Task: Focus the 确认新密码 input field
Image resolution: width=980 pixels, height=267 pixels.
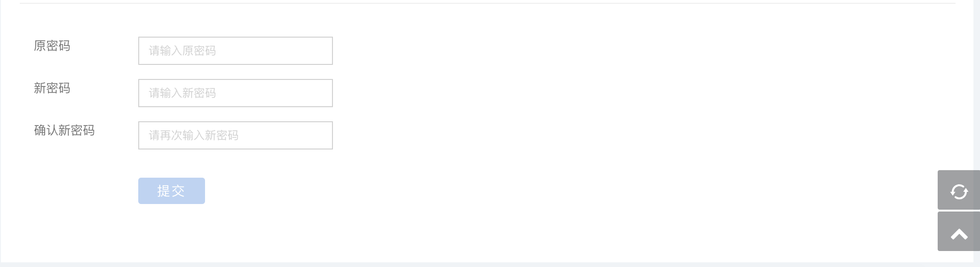Action: pos(235,135)
